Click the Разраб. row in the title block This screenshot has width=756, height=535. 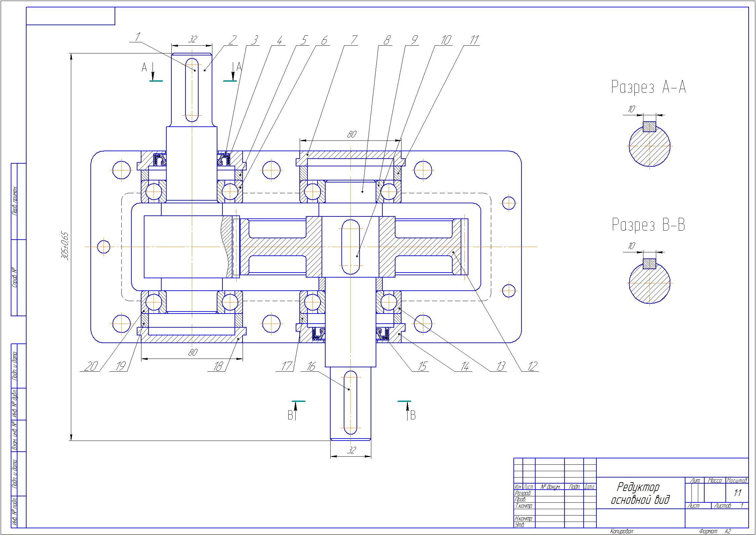[523, 493]
